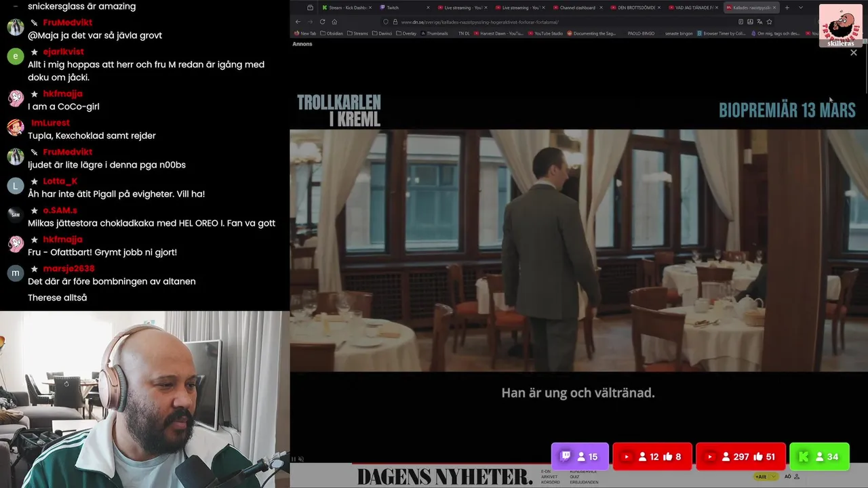
Task: Expand the list all tabs chevron
Action: click(801, 7)
